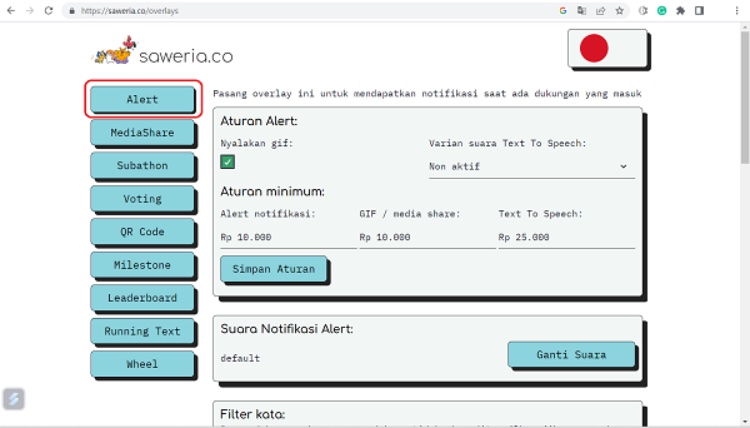Open the QR Code overlay tab
The width and height of the screenshot is (750, 428).
coord(143,231)
